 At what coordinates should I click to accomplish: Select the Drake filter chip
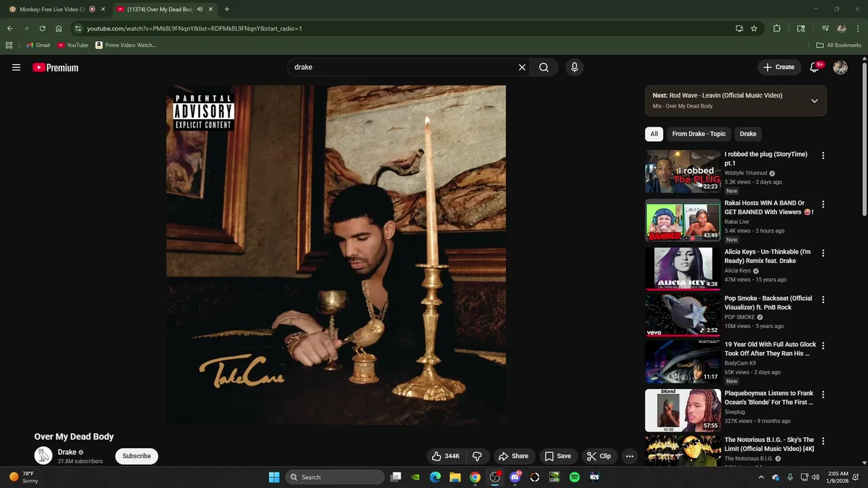[x=748, y=134]
